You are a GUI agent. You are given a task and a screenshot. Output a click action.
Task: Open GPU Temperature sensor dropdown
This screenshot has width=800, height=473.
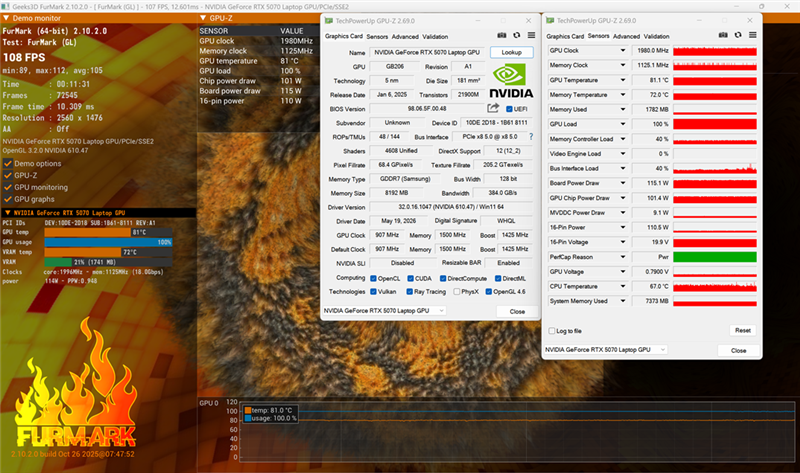622,80
